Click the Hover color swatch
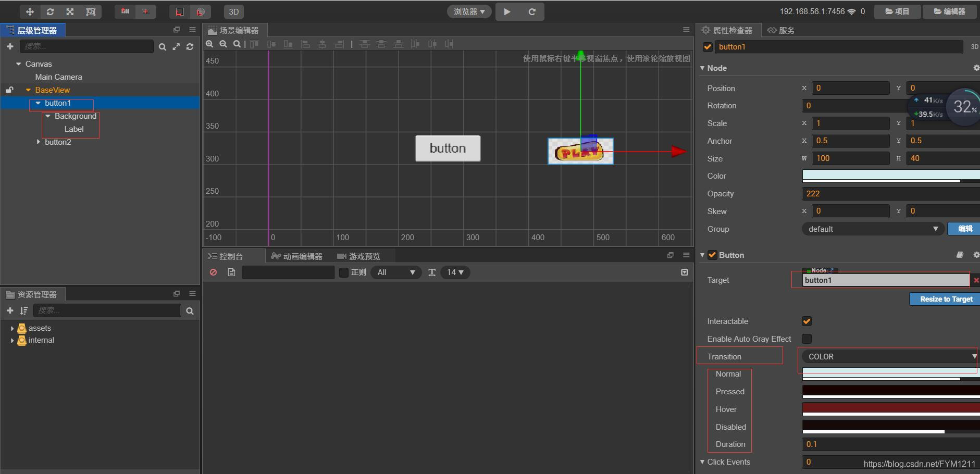 (x=891, y=409)
